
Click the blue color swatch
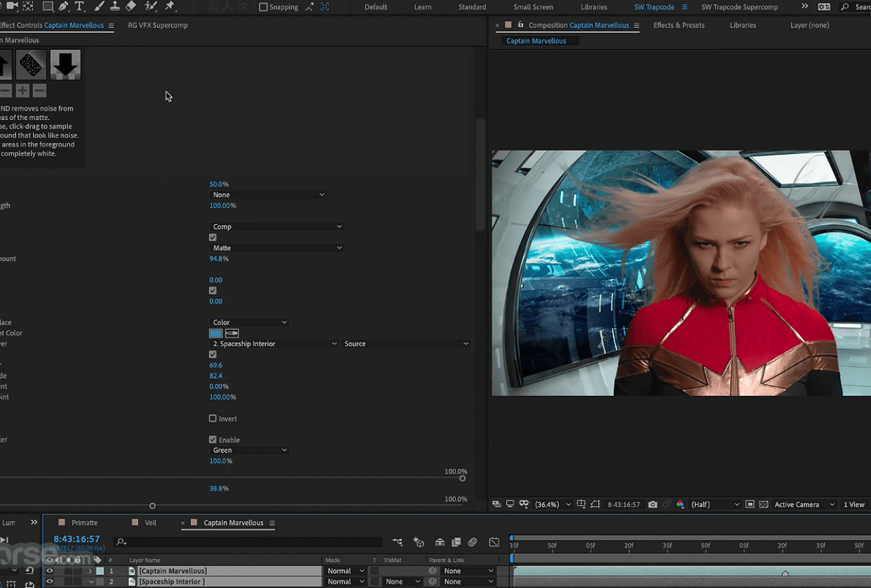(x=216, y=333)
